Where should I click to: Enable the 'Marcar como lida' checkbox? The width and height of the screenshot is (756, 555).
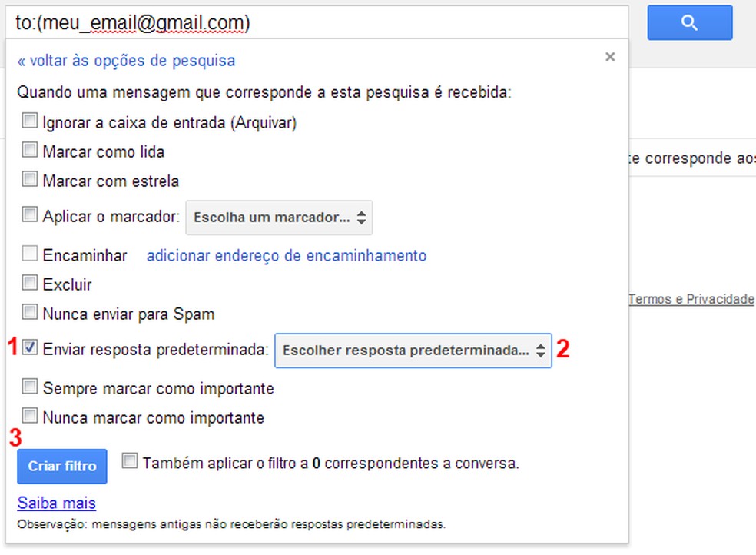click(x=29, y=150)
